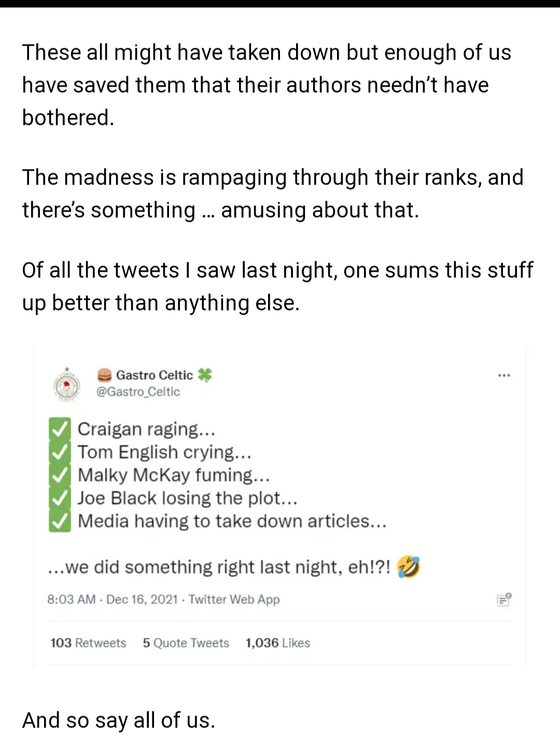560x754 pixels.
Task: View the 103 Retweets list
Action: [88, 643]
